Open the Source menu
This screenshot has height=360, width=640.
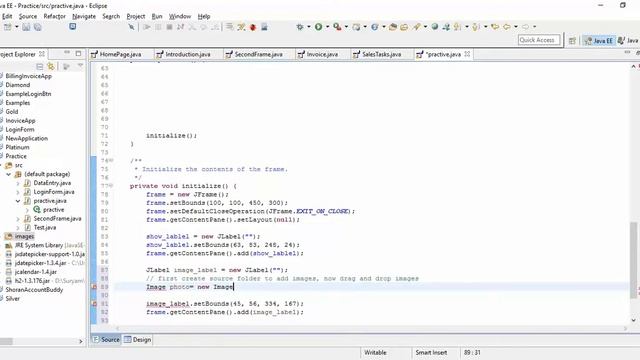(28, 16)
